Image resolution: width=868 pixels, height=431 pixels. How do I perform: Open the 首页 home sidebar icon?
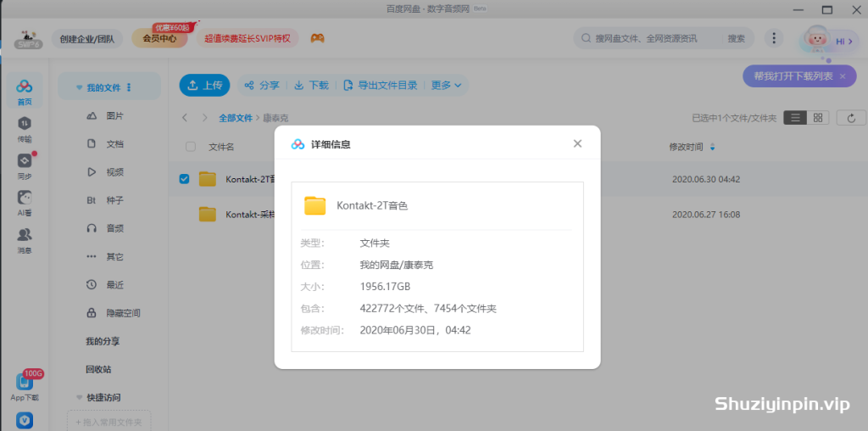coord(25,92)
